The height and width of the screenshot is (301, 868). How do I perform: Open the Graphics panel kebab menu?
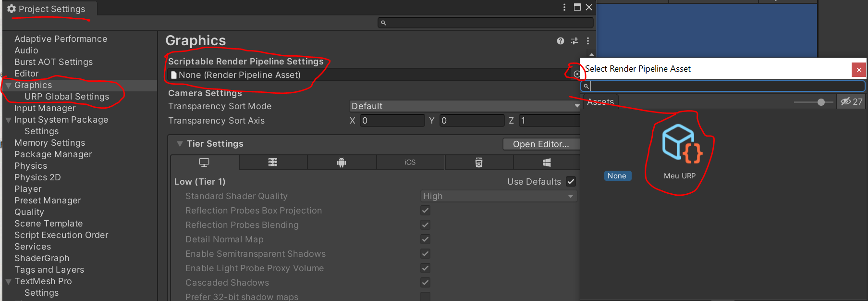point(587,41)
